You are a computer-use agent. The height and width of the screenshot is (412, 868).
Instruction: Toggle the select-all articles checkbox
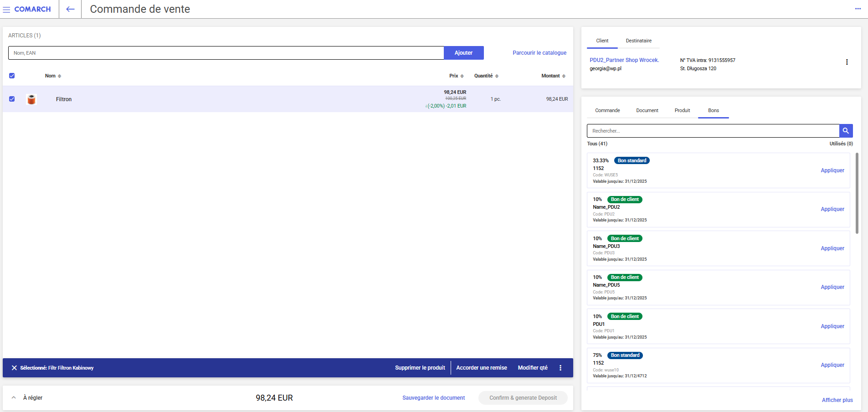(x=12, y=76)
